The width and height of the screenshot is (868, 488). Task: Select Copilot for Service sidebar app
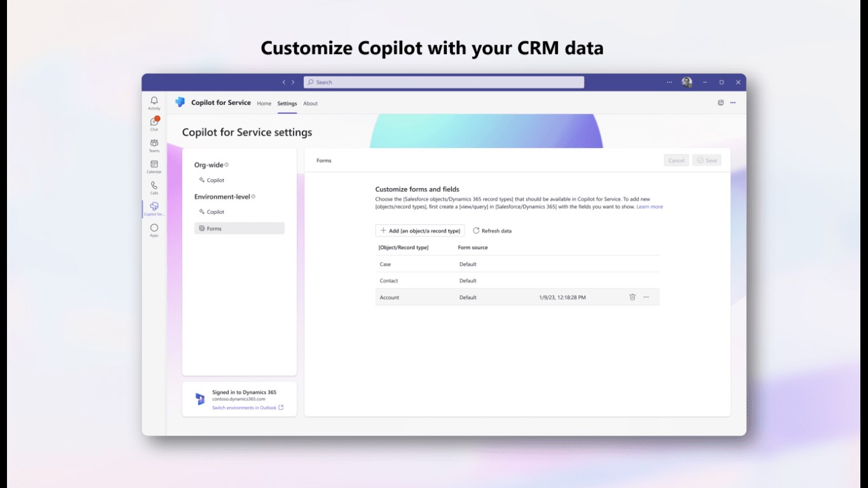point(154,208)
